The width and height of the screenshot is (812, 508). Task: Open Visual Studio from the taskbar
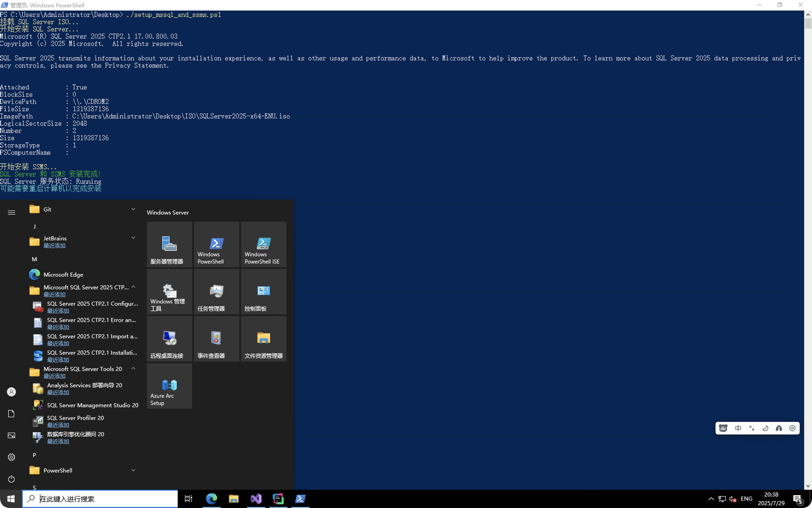click(x=256, y=499)
